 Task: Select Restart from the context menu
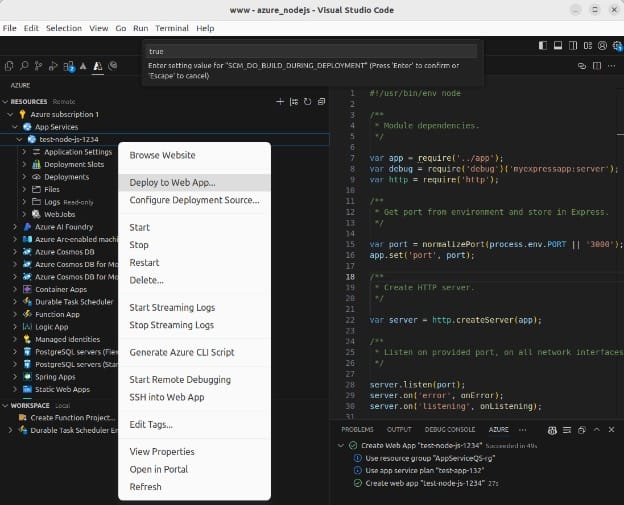tap(194, 263)
